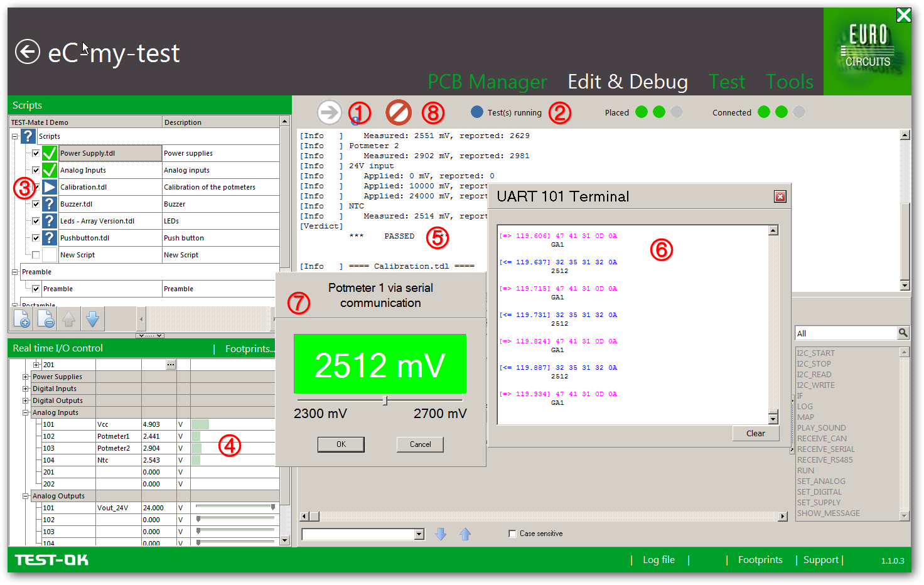
Task: Open the Test tab
Action: click(x=727, y=82)
